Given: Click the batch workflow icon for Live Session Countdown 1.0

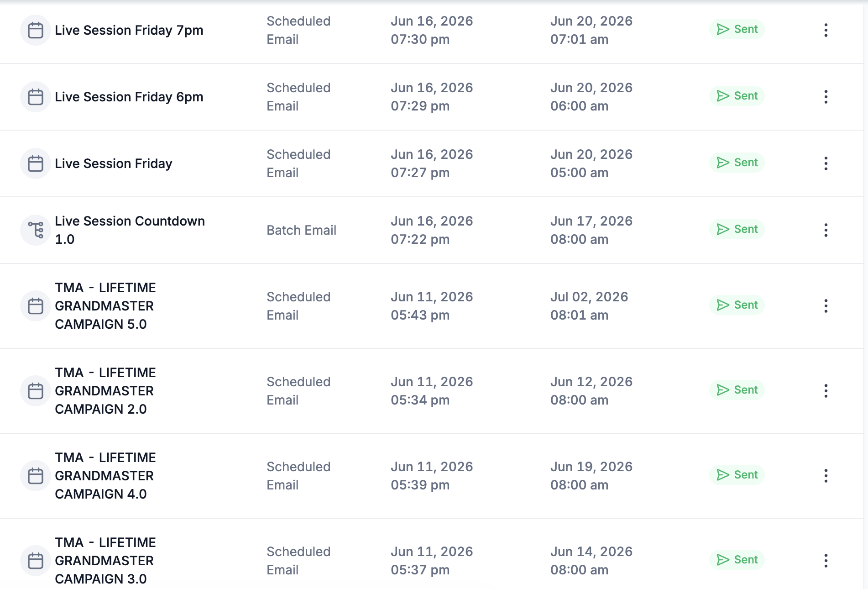Looking at the screenshot, I should pyautogui.click(x=36, y=230).
